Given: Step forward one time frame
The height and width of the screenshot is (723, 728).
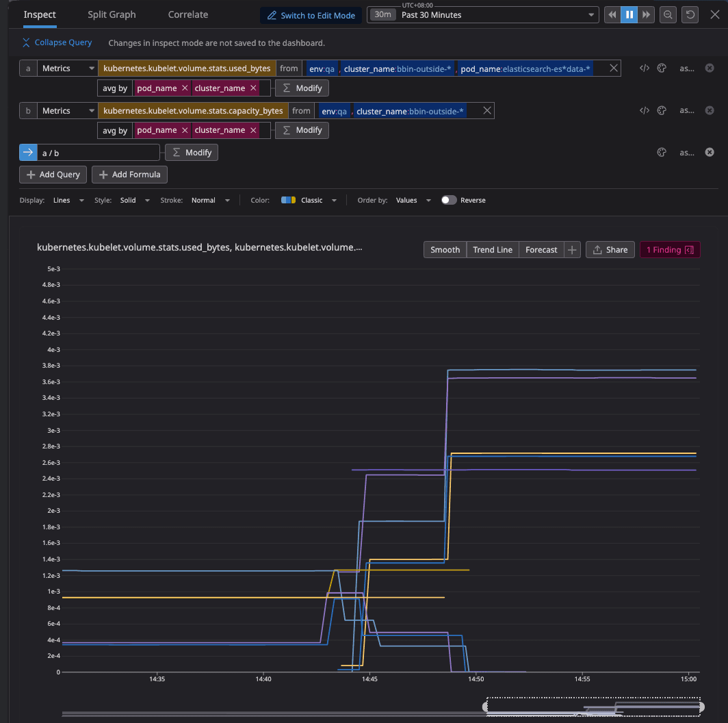Looking at the screenshot, I should tap(646, 15).
